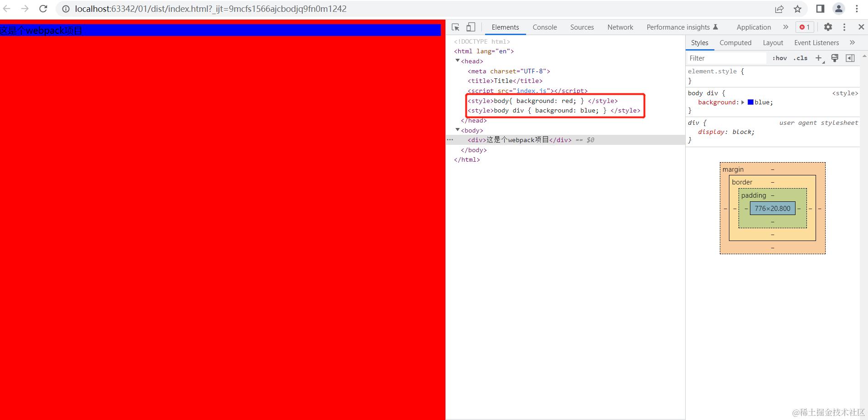Bookmark this page with the star icon

797,9
